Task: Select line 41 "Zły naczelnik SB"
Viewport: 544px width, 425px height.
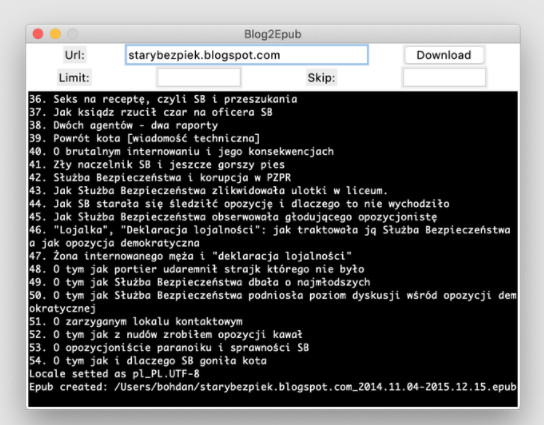Action: tap(157, 164)
